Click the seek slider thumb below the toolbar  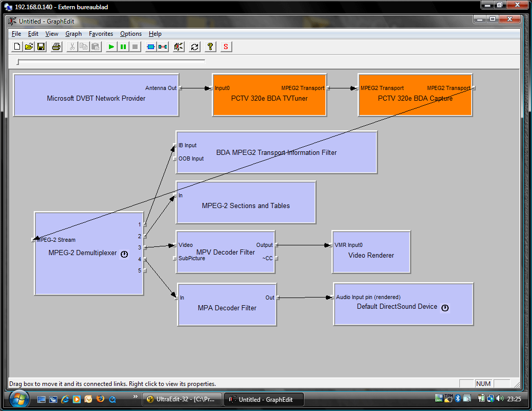[18, 62]
